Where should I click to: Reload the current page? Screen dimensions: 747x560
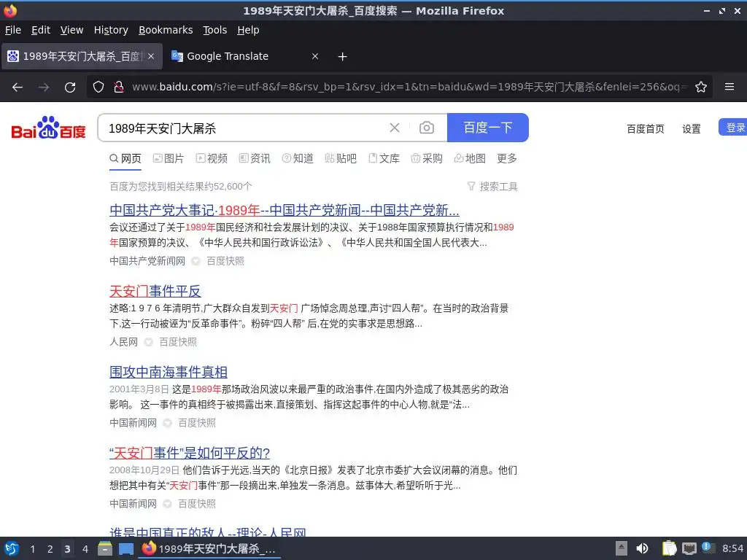[x=70, y=87]
